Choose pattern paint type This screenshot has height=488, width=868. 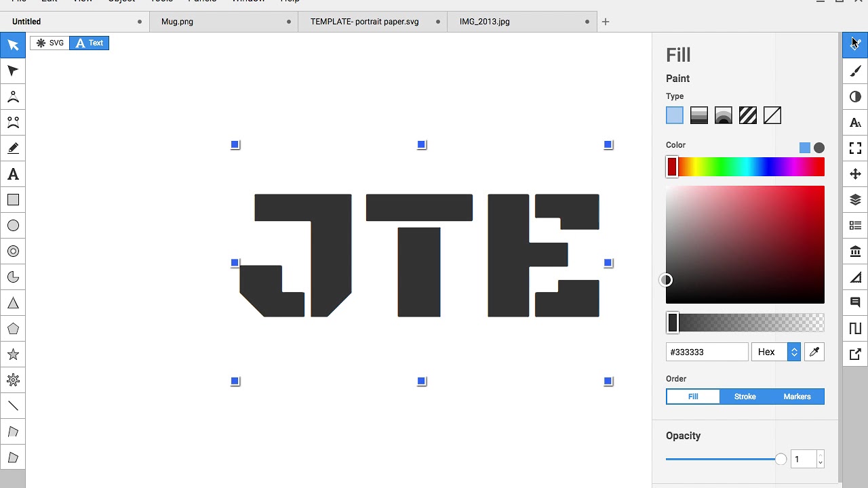click(x=748, y=116)
